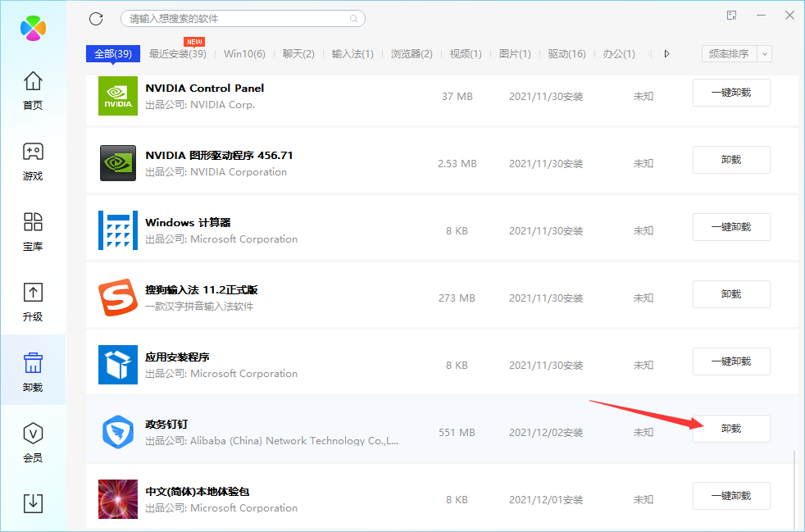Switch to the 驱动(16) tab
The width and height of the screenshot is (805, 532).
pos(566,54)
